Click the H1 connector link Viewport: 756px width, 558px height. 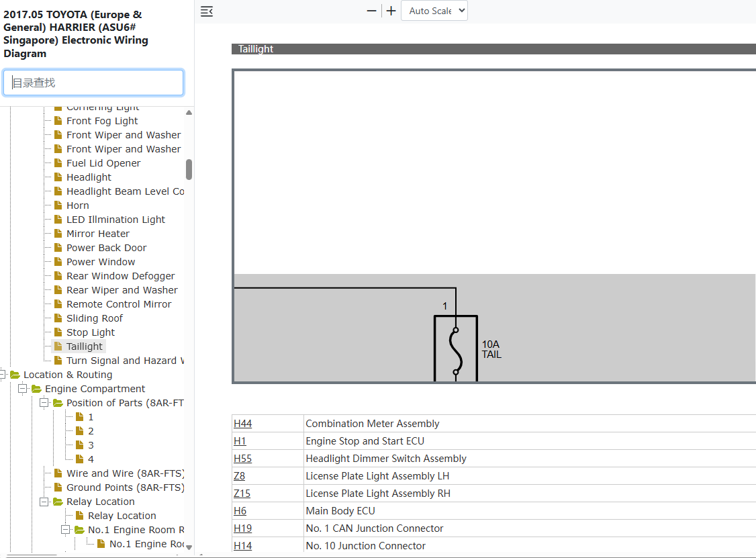(x=240, y=440)
